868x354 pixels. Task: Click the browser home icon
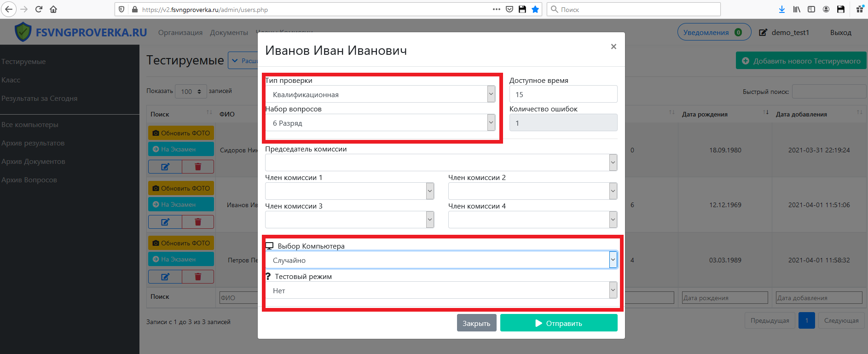pos(53,9)
